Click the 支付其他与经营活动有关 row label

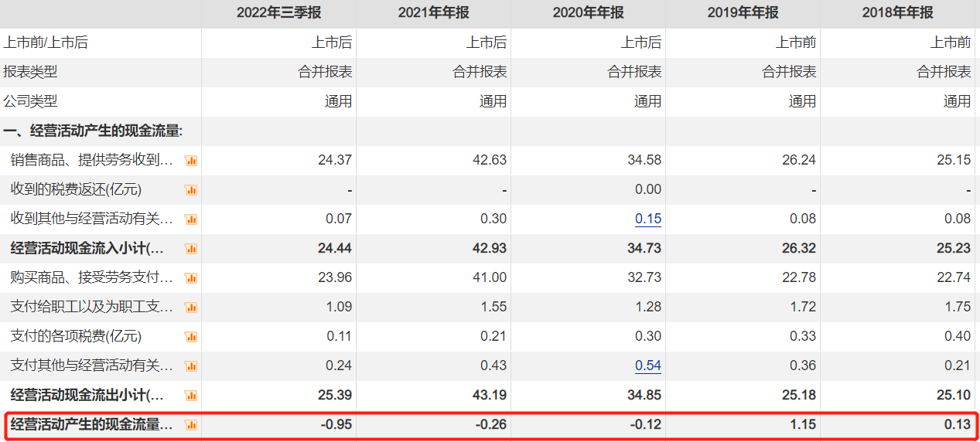pos(92,365)
